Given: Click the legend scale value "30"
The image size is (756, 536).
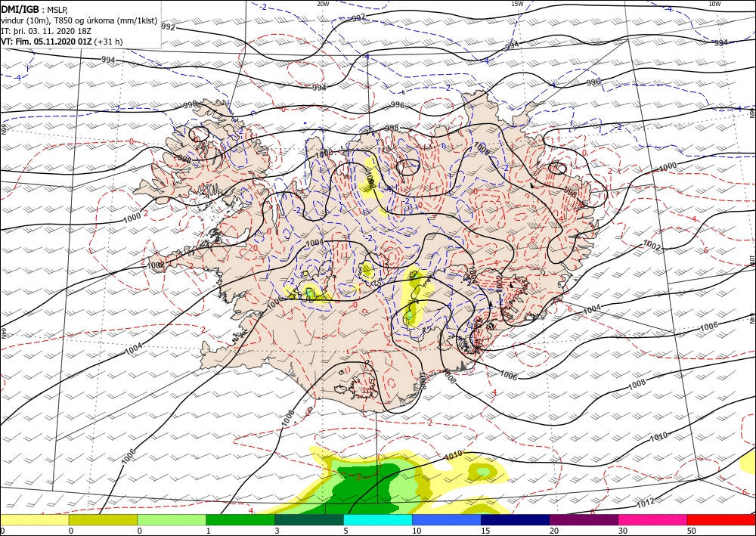Looking at the screenshot, I should pos(623,531).
